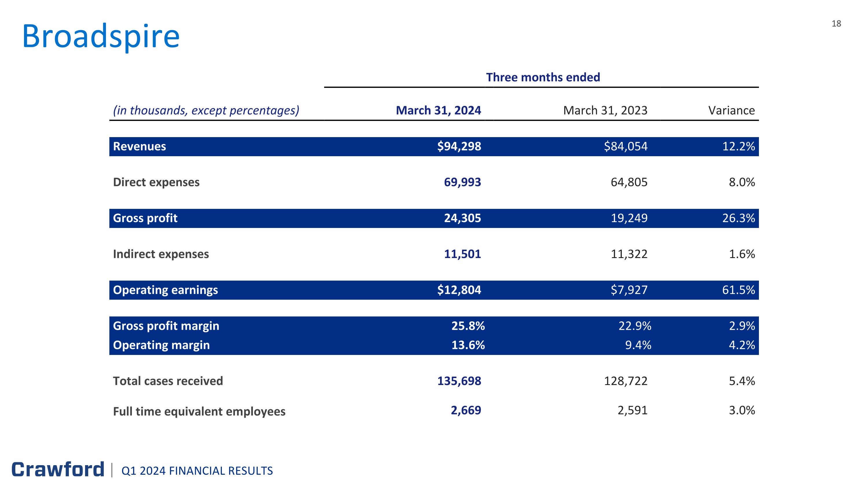Select the Gross profit margin label
Viewport: 868px width, 488px height.
pos(166,326)
